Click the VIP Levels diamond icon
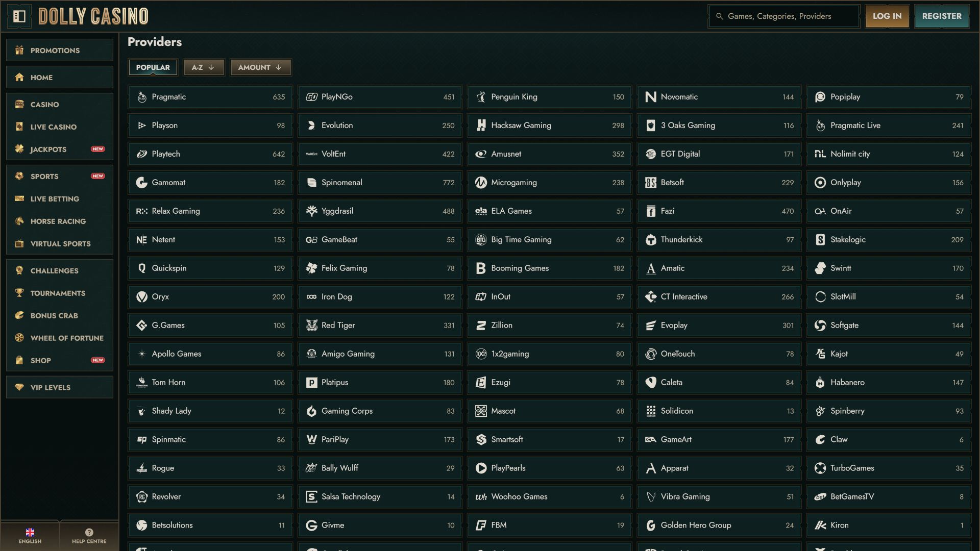Viewport: 980px width, 551px height. [x=19, y=387]
